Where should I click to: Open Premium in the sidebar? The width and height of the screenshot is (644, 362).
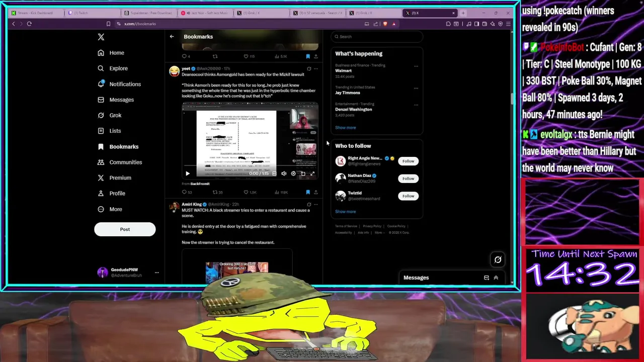pos(114,177)
